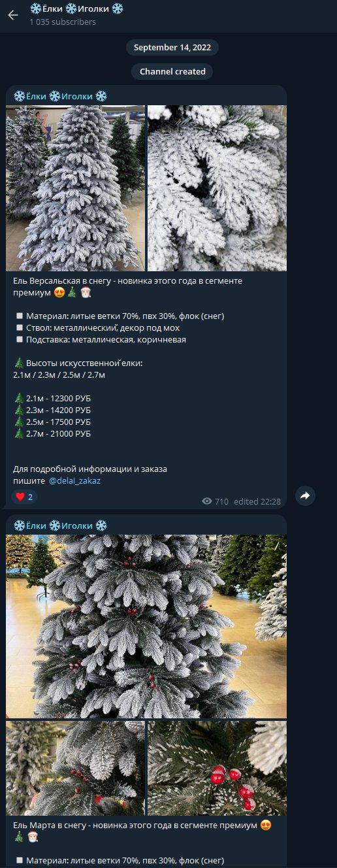This screenshot has width=337, height=868.
Task: Click the eye views counter showing 710
Action: tap(216, 501)
